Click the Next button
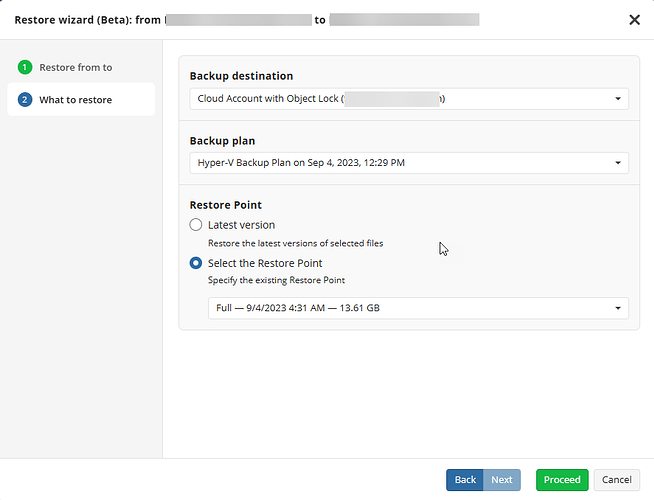Screen dimensions: 654x500 (x=502, y=480)
